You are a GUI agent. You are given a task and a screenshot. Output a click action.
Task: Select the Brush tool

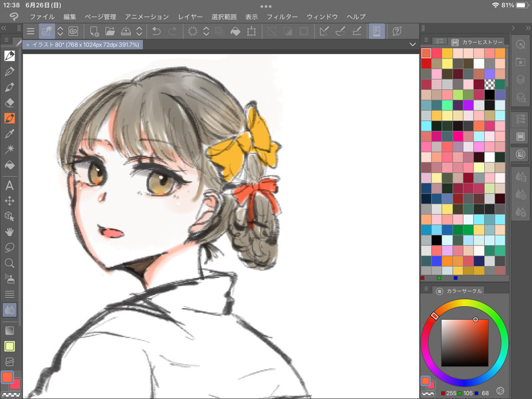coord(9,87)
